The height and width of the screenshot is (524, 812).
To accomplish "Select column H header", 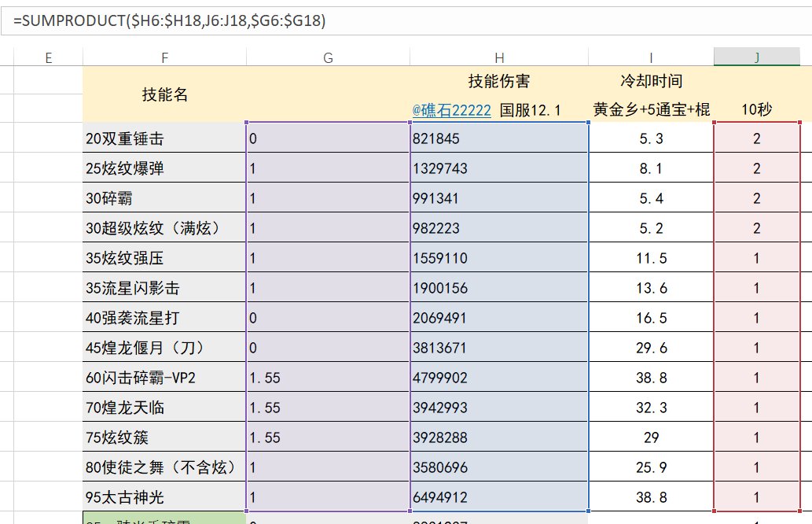I will pyautogui.click(x=499, y=57).
